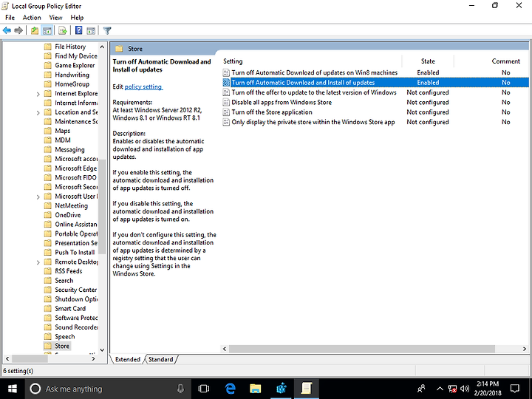The image size is (532, 399).
Task: Open the Action menu
Action: tap(32, 18)
